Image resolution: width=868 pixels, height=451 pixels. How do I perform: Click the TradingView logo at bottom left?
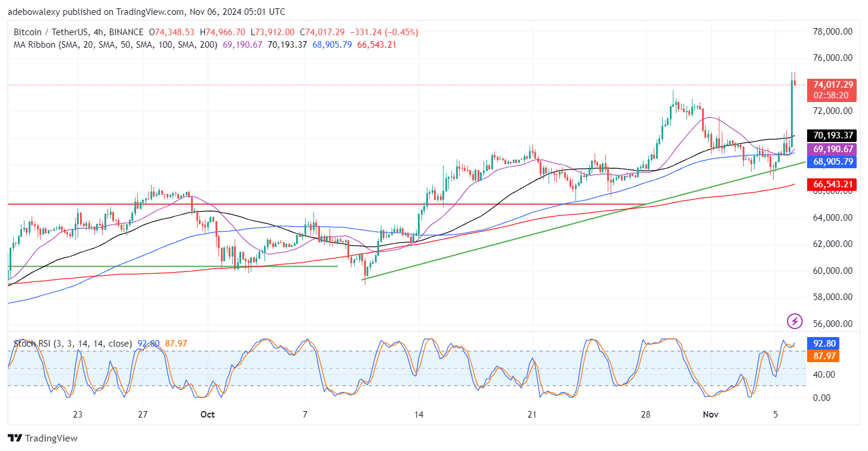tap(42, 438)
